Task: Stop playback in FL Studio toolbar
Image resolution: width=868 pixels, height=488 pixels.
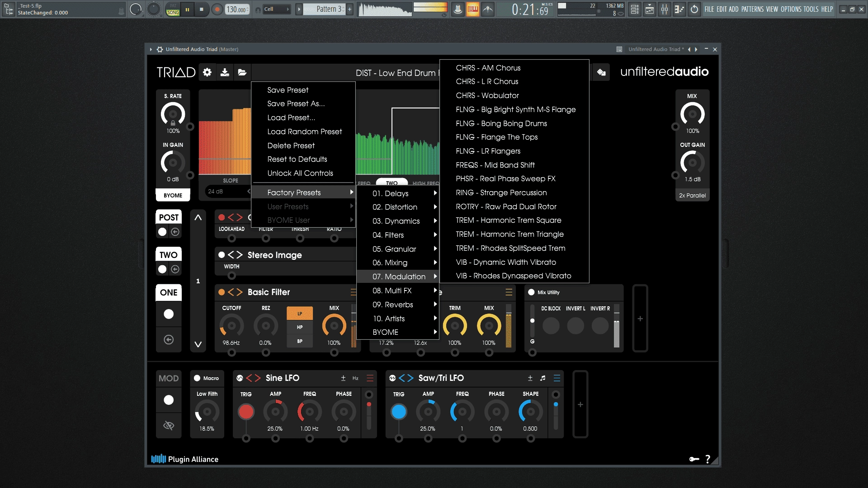Action: point(202,9)
